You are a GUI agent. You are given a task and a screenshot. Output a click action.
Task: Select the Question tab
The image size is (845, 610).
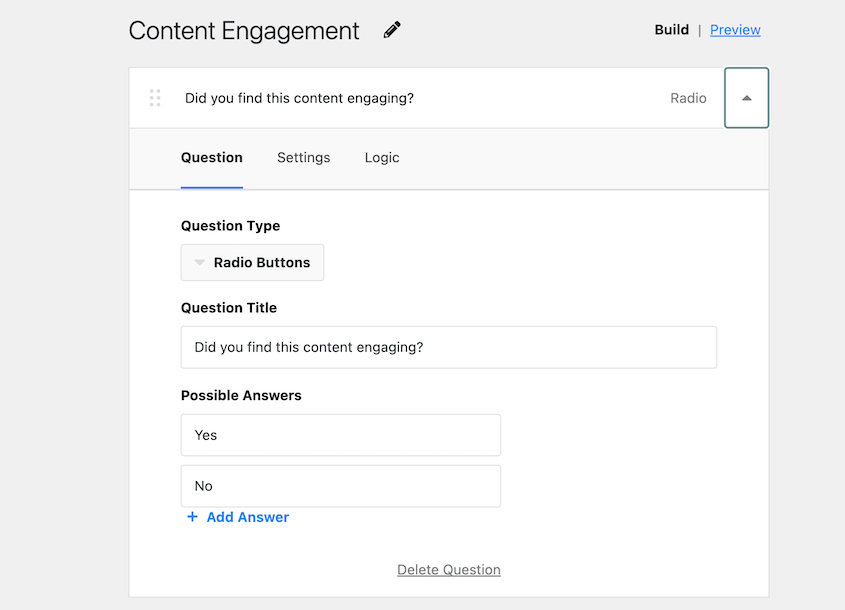[211, 157]
